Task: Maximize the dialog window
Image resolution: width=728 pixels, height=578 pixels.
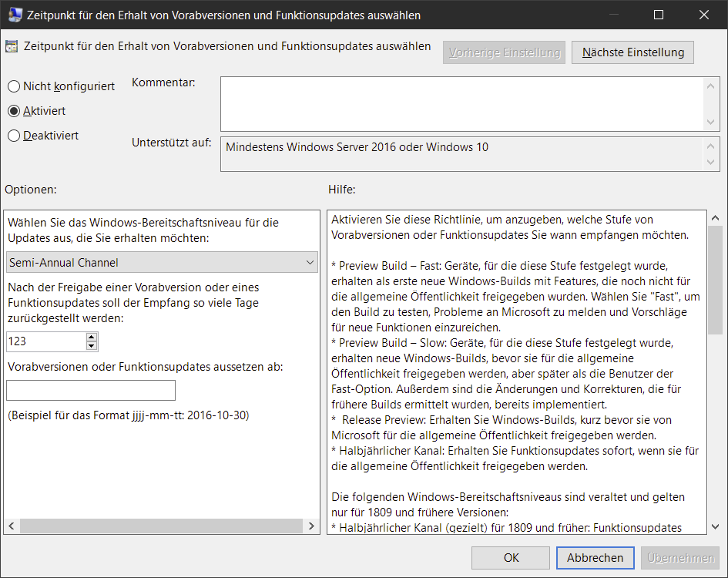Action: point(659,15)
